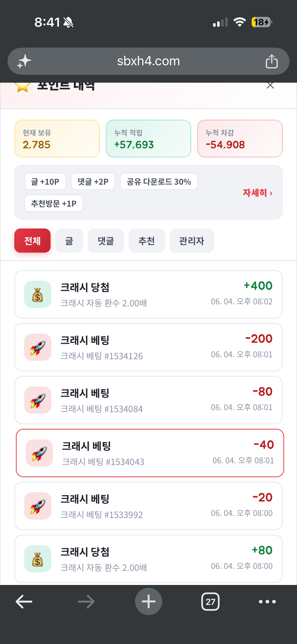
Task: Open the three-dot browser menu
Action: (x=267, y=602)
